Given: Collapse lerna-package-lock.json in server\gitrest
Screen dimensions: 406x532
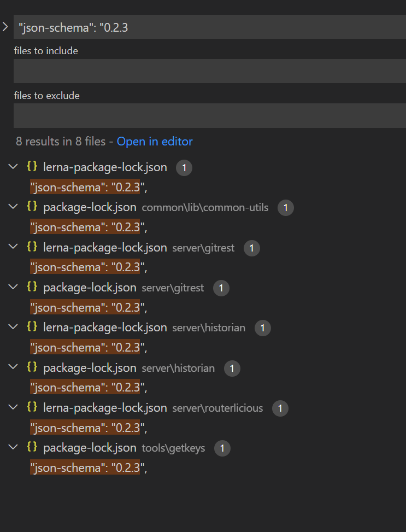Looking at the screenshot, I should coord(13,247).
